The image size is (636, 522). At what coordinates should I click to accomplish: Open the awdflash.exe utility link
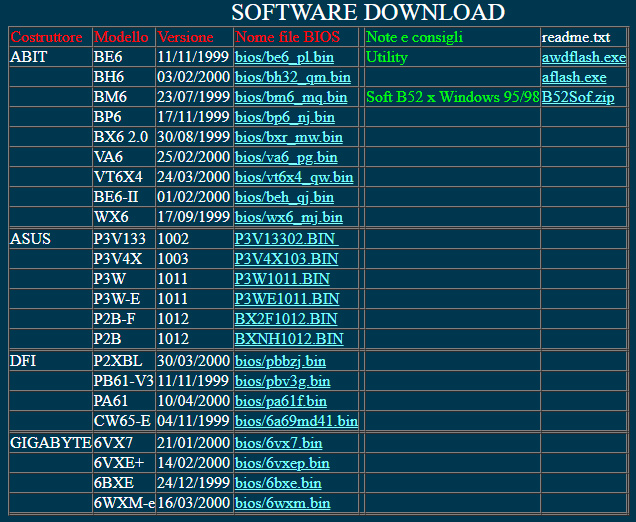pos(583,57)
